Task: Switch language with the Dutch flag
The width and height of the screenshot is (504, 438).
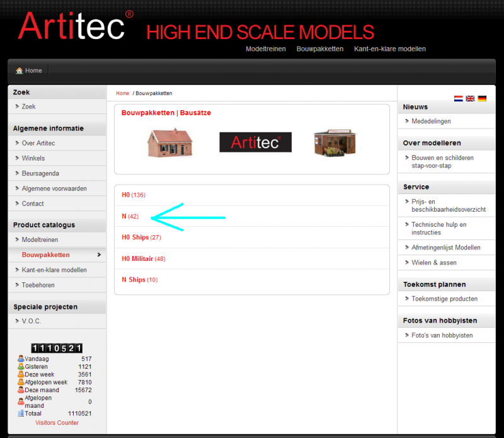Action: [459, 98]
